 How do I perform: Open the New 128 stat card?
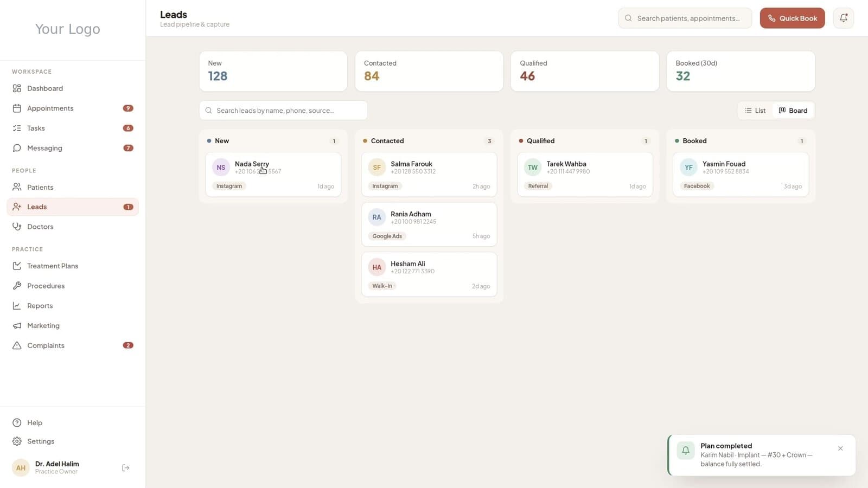click(x=273, y=71)
